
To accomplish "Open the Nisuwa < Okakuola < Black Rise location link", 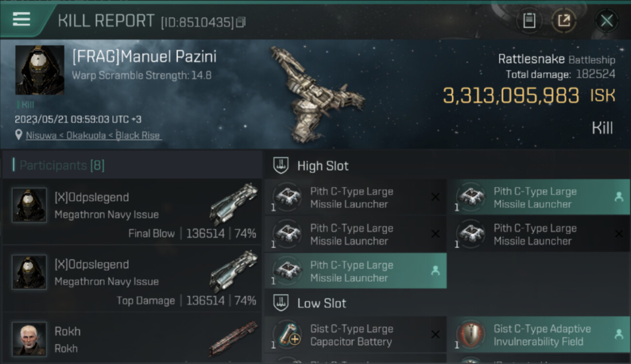I will tap(93, 135).
